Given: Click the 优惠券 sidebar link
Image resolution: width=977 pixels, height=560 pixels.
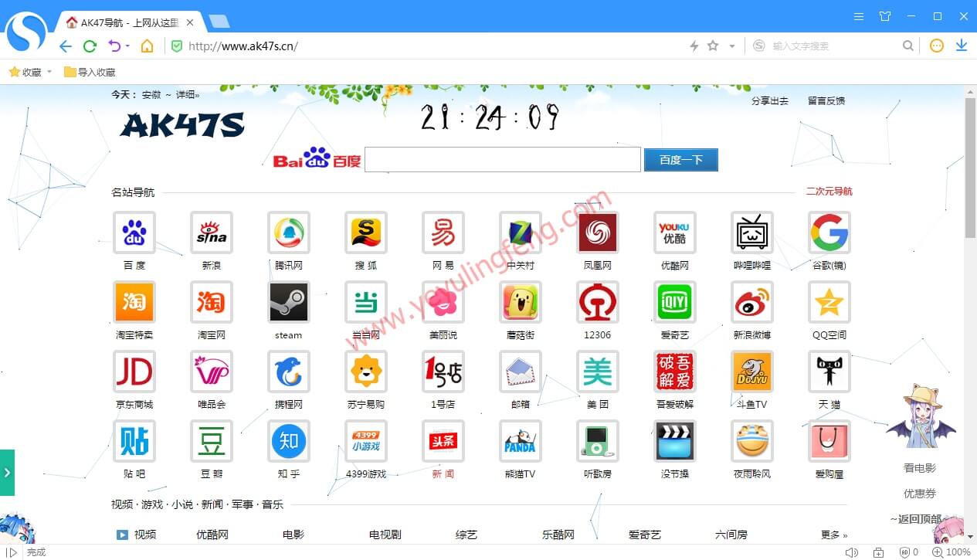Looking at the screenshot, I should click(x=920, y=494).
